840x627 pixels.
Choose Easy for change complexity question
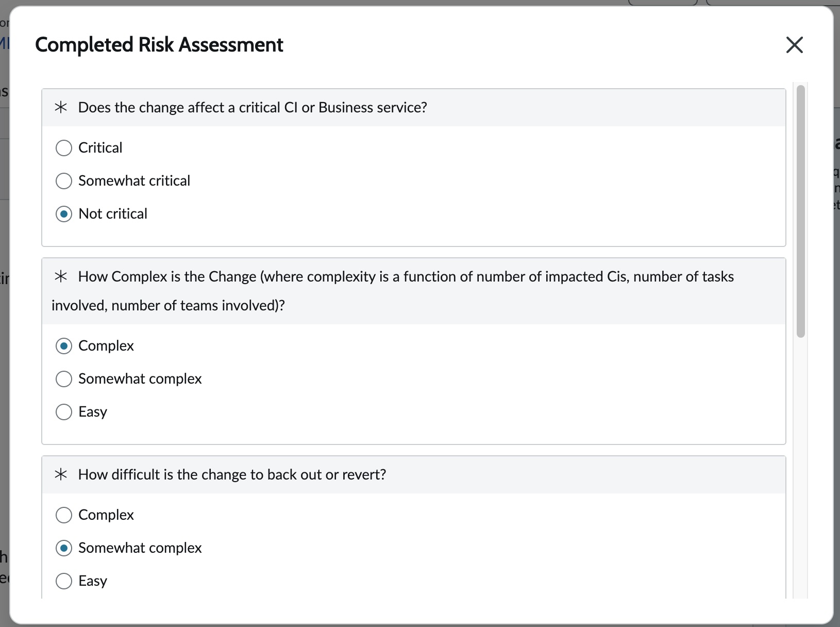(x=63, y=412)
